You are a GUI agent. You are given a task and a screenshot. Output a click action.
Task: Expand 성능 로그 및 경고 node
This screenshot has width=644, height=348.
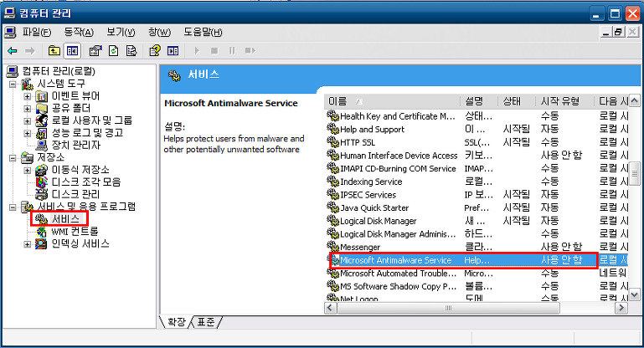pyautogui.click(x=27, y=133)
